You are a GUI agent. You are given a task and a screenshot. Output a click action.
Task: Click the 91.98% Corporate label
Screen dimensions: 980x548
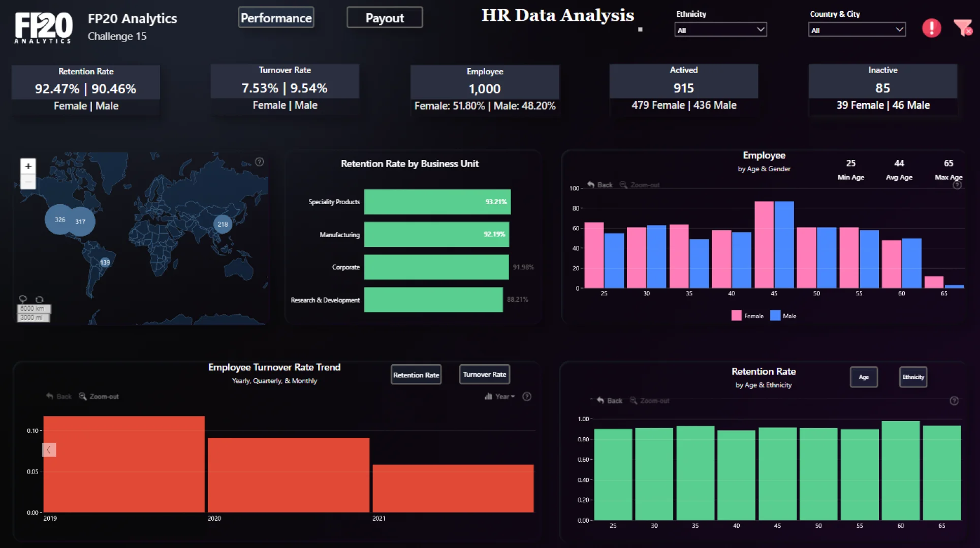523,267
